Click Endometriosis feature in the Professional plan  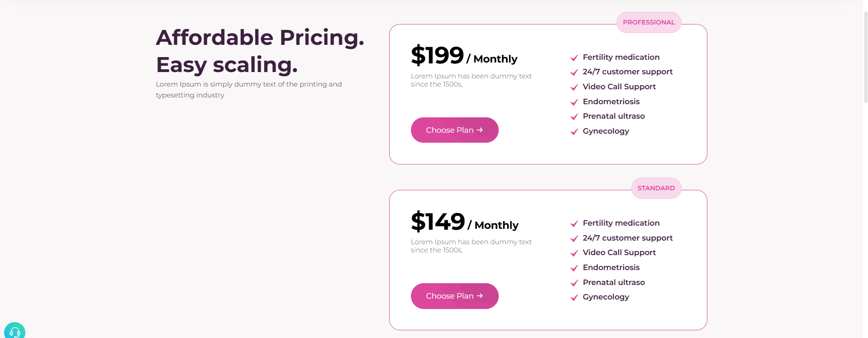pos(611,101)
